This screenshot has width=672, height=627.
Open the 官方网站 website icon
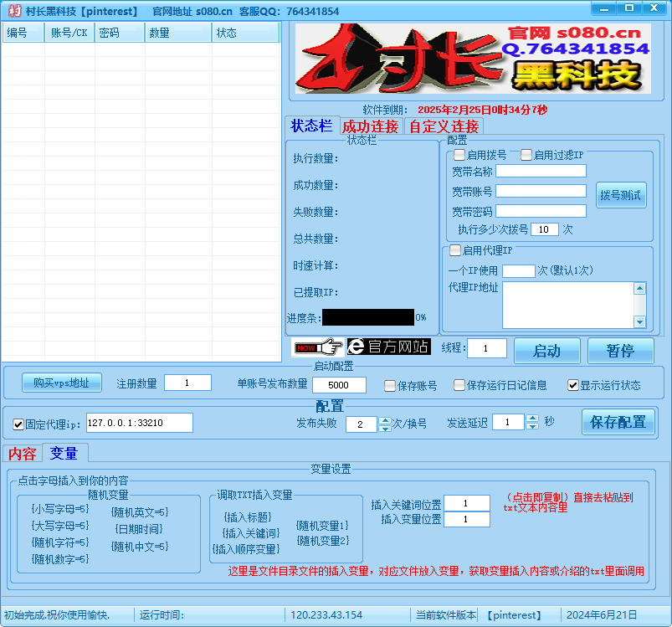coord(389,347)
